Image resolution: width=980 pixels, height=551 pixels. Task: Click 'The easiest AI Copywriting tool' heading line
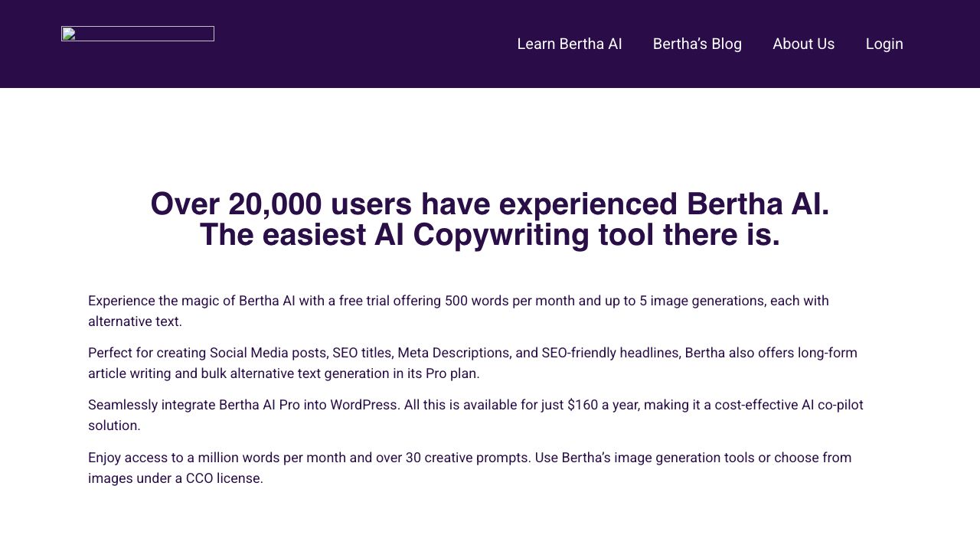[490, 235]
